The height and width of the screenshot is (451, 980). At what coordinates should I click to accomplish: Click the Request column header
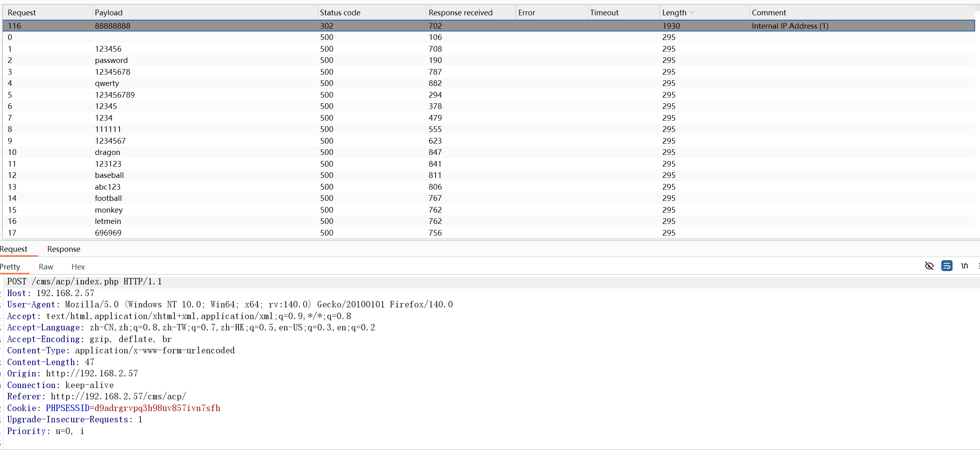coord(22,13)
